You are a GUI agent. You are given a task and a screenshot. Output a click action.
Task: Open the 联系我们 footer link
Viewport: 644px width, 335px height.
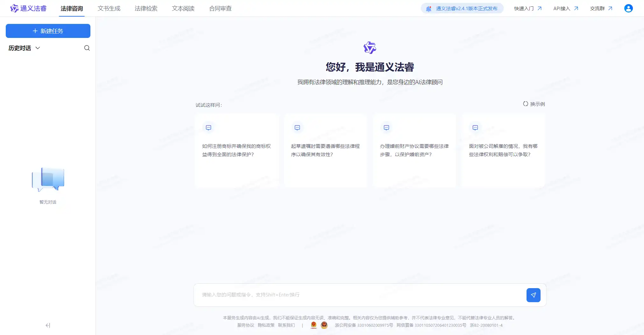tap(287, 325)
